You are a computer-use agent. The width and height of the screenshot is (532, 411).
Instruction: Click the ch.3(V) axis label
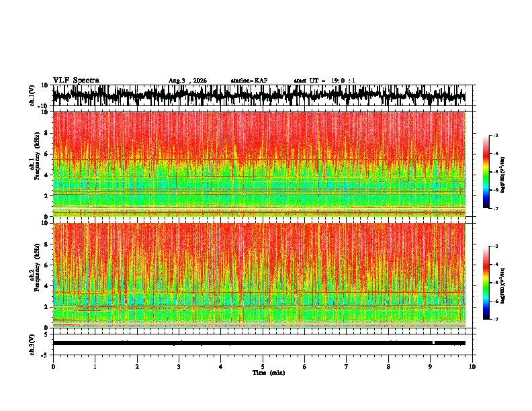click(x=32, y=345)
